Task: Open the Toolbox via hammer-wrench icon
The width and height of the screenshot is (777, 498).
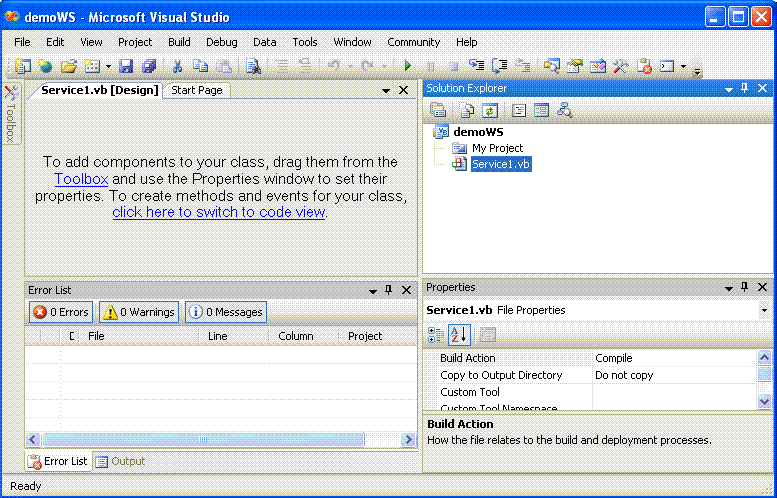Action: pos(620,66)
